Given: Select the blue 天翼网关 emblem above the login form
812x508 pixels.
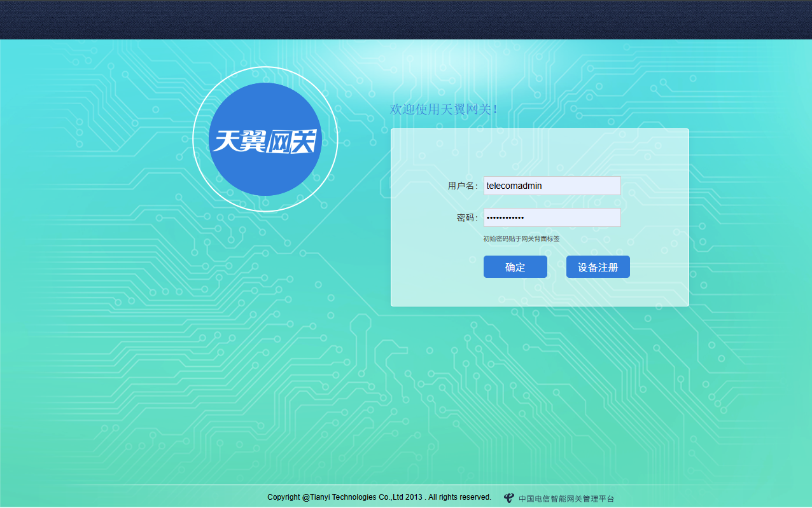Looking at the screenshot, I should click(x=264, y=139).
